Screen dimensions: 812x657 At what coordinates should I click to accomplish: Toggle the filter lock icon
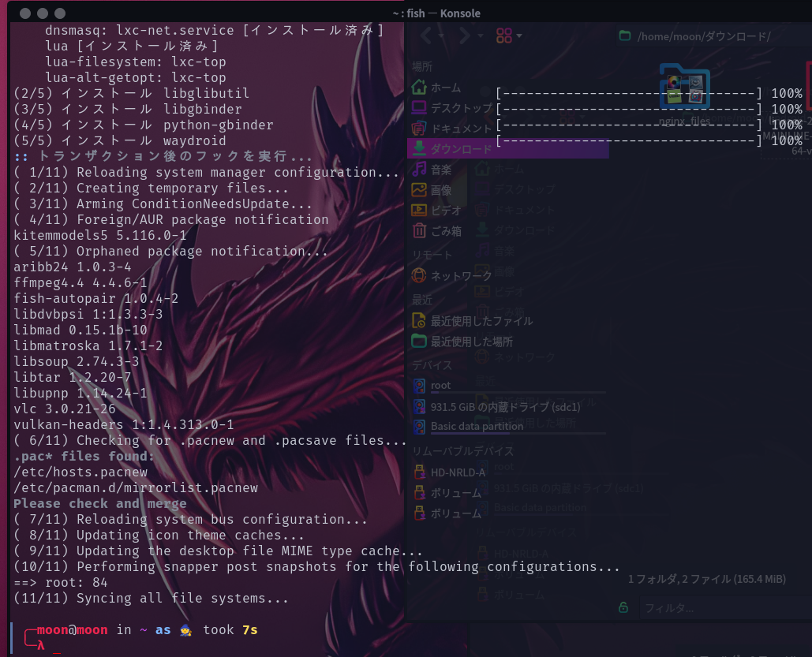point(623,607)
